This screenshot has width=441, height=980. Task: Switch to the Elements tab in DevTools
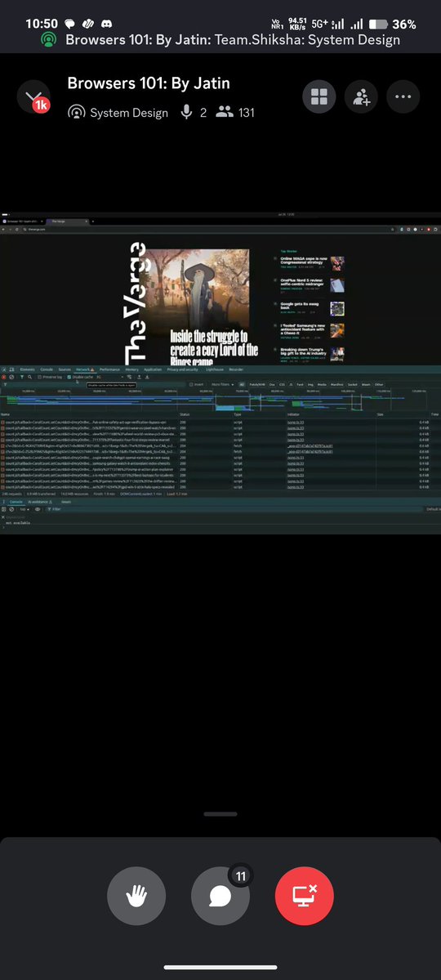point(28,369)
